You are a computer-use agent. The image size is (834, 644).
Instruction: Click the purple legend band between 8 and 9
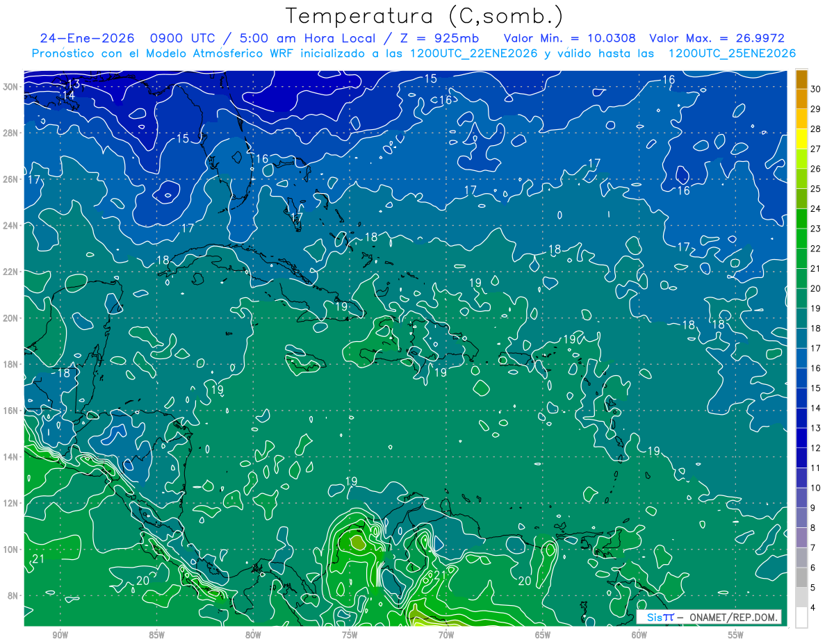[x=802, y=518]
